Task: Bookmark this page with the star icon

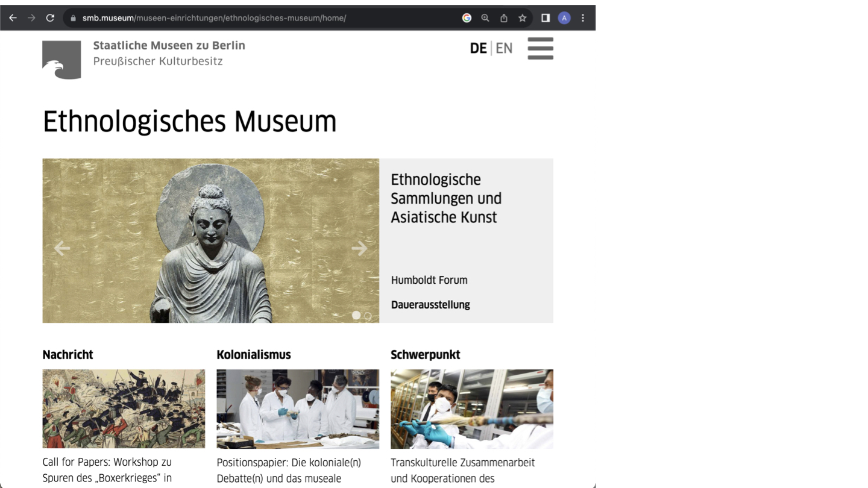Action: pos(523,18)
